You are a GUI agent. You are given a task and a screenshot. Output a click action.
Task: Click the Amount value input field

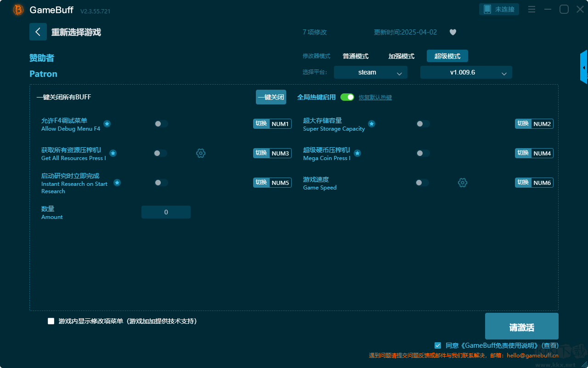coord(166,212)
